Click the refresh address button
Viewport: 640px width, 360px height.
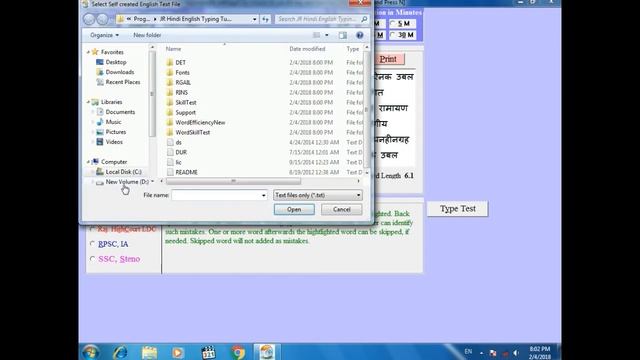click(266, 19)
